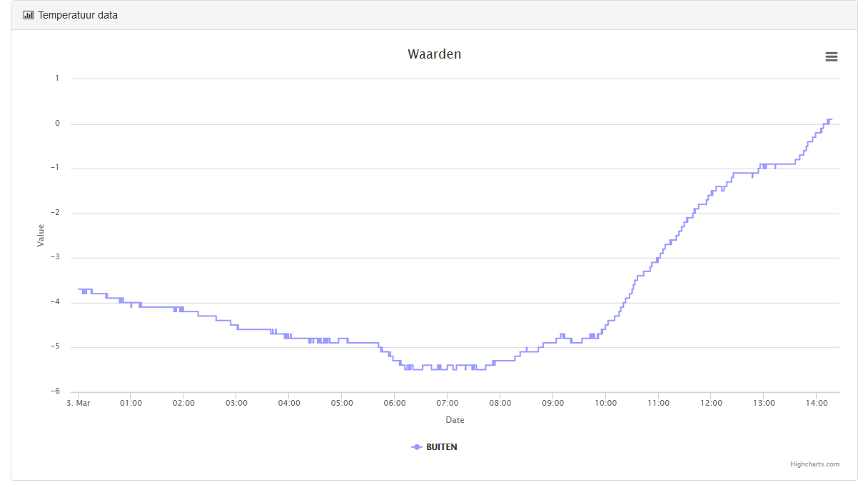Click the 08:00 x-axis tick label
Image resolution: width=868 pixels, height=495 pixels.
point(500,403)
